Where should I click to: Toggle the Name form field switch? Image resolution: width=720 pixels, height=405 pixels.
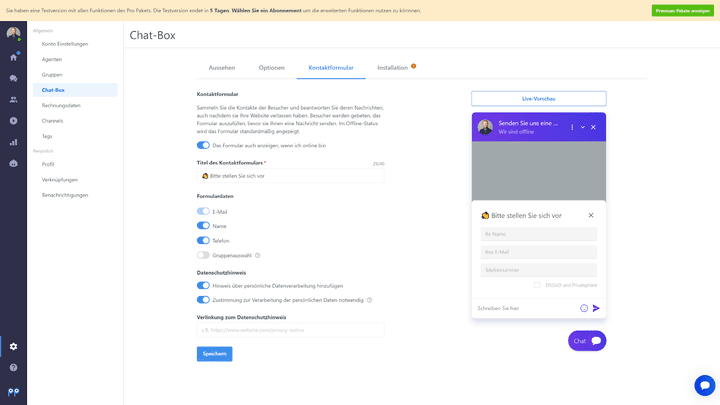point(203,226)
